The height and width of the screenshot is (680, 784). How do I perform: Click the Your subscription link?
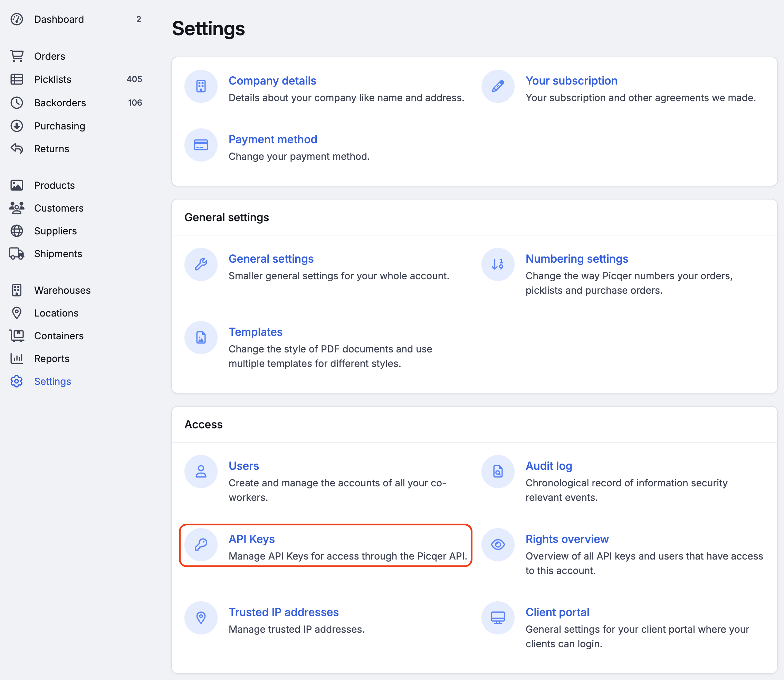pyautogui.click(x=571, y=81)
